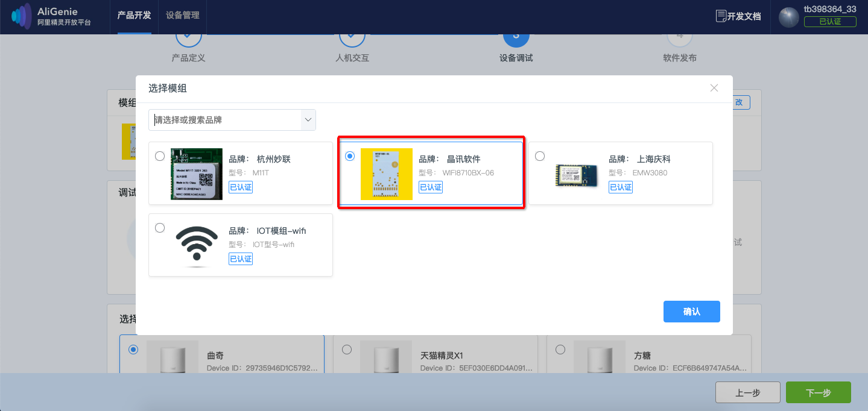
Task: Click the model text M11T
Action: 260,173
